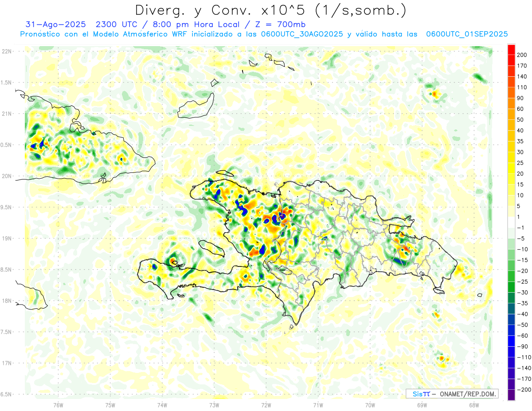Click the '75W' longitude label

110,405
